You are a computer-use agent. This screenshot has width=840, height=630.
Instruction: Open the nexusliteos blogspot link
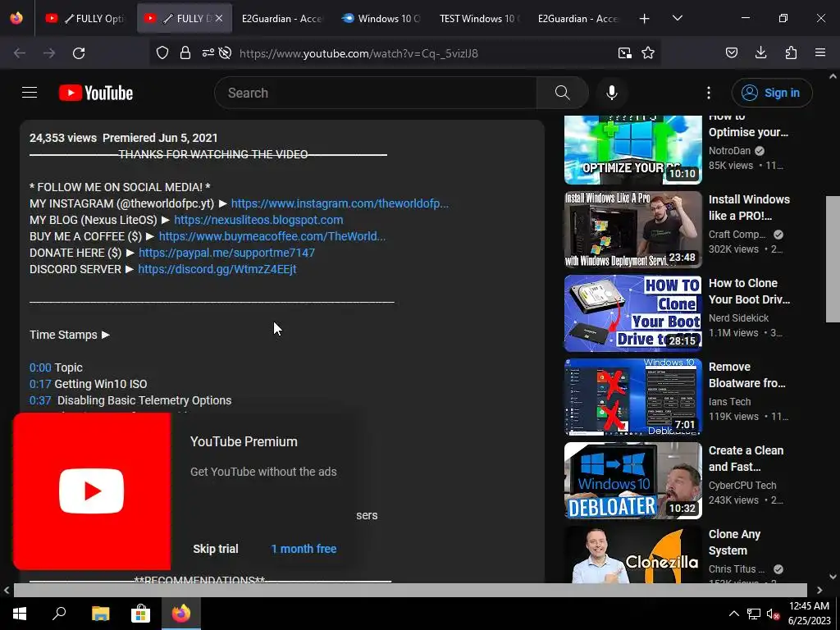(258, 220)
